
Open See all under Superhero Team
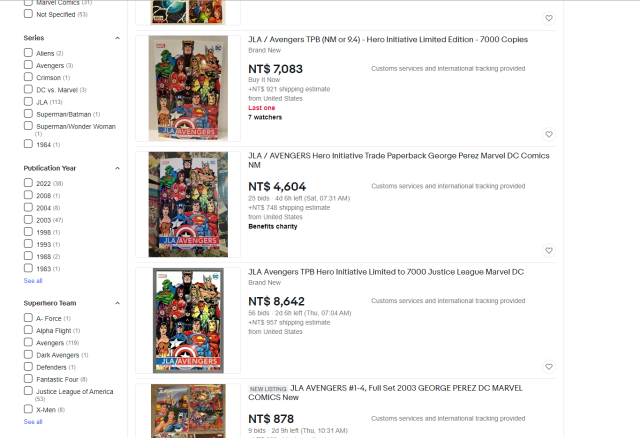click(x=33, y=422)
